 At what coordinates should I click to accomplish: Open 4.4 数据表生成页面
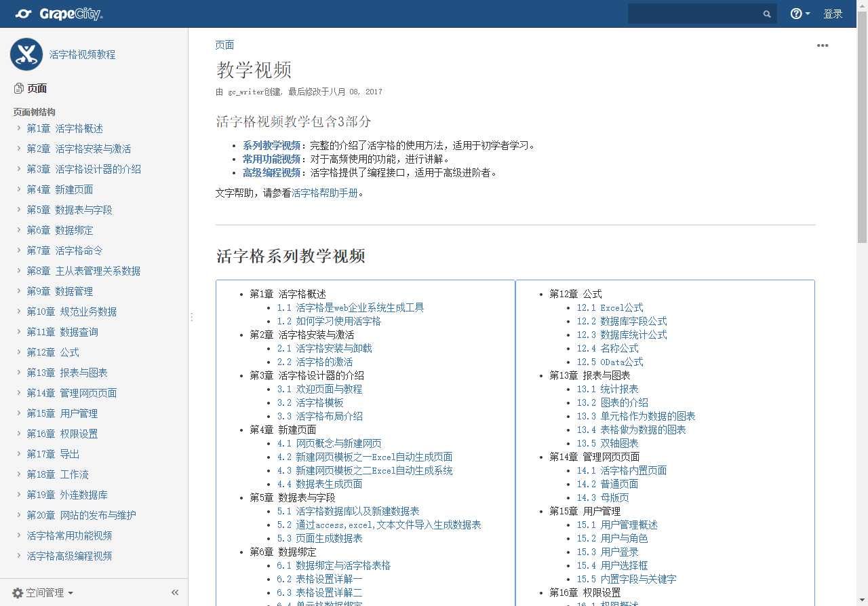[319, 484]
